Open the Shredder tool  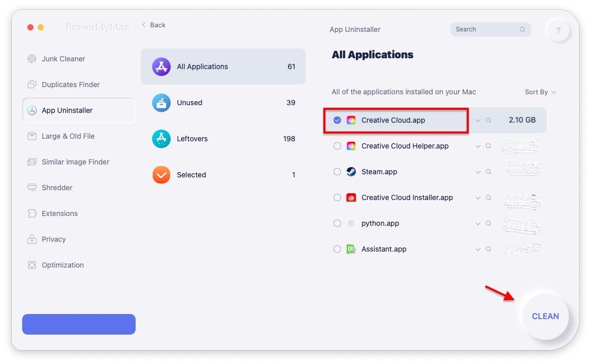[x=57, y=187]
